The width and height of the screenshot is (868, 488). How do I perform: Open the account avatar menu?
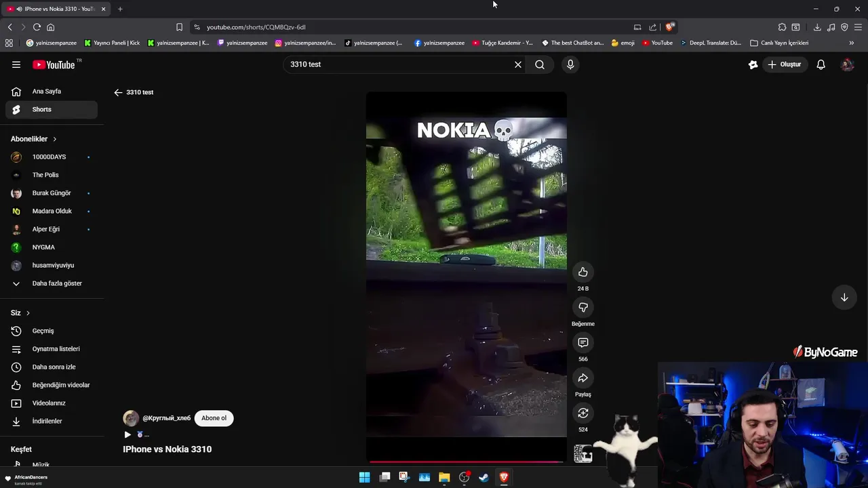pyautogui.click(x=847, y=64)
